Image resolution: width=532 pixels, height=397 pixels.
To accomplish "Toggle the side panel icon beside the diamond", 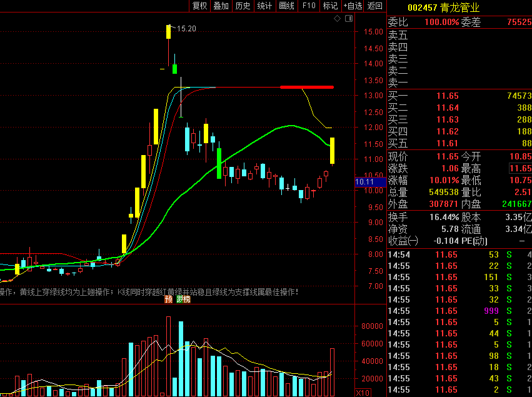I will pos(349,19).
